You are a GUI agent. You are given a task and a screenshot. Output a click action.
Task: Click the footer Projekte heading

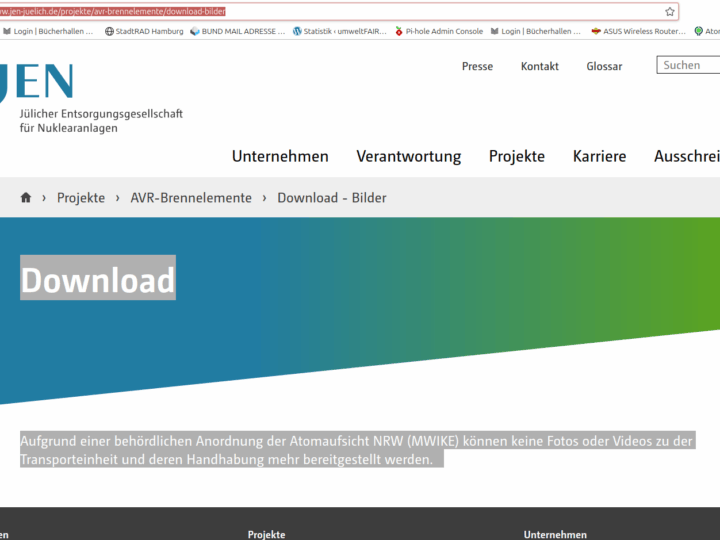tap(266, 534)
